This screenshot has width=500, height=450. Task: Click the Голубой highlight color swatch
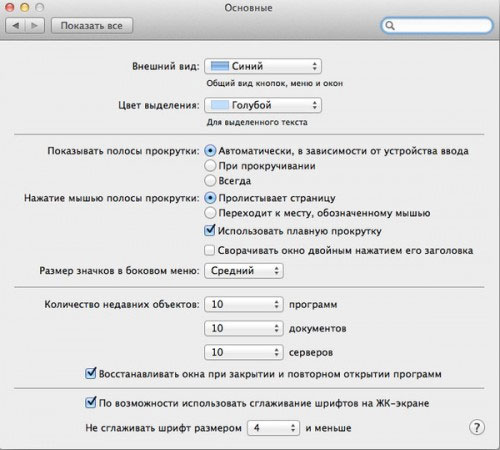tap(220, 105)
